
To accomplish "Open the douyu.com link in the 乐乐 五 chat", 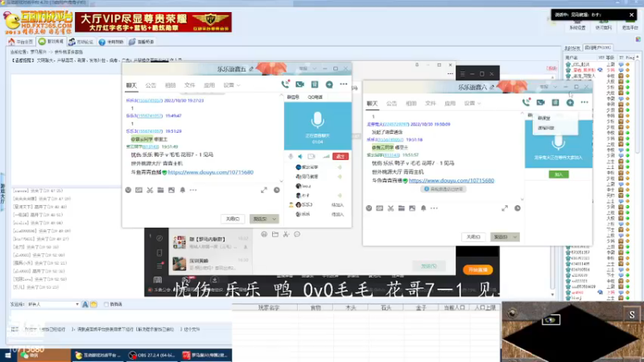I will pyautogui.click(x=210, y=172).
